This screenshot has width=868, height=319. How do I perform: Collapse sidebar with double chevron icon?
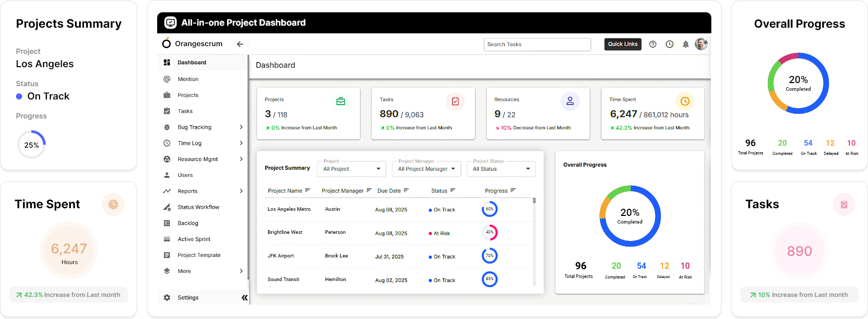[244, 297]
